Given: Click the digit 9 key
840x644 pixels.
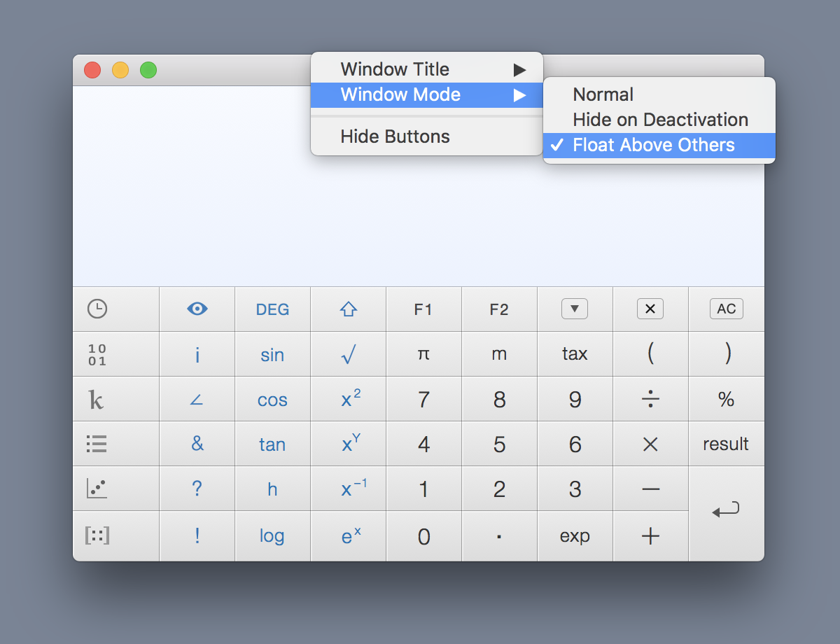Looking at the screenshot, I should pyautogui.click(x=575, y=399).
